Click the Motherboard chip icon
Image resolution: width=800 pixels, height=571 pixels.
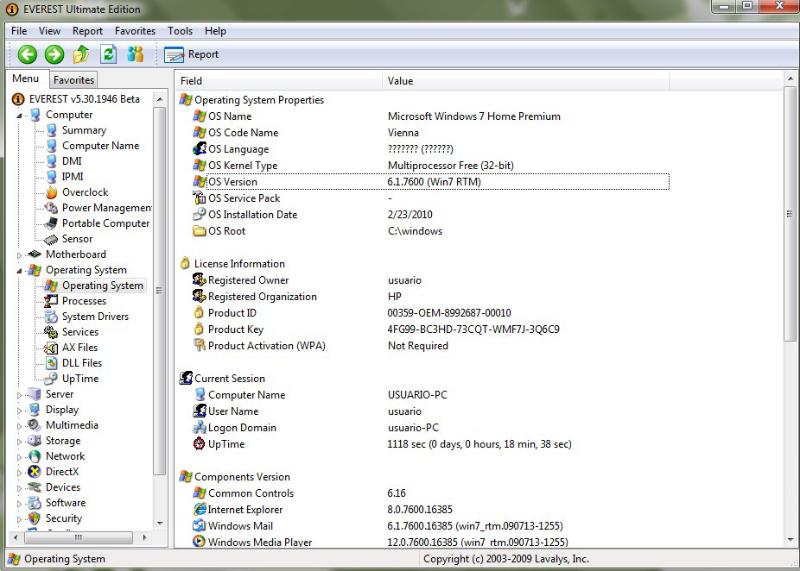coord(35,254)
